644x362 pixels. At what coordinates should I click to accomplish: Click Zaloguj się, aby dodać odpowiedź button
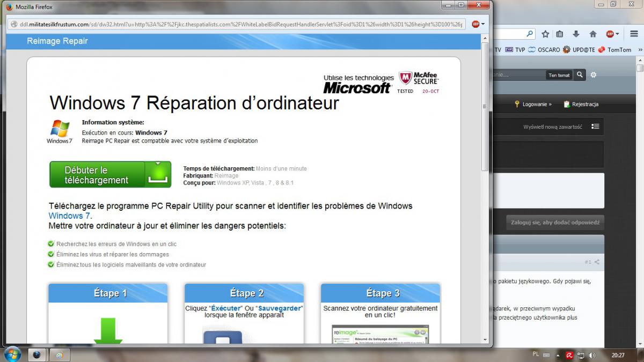(555, 222)
